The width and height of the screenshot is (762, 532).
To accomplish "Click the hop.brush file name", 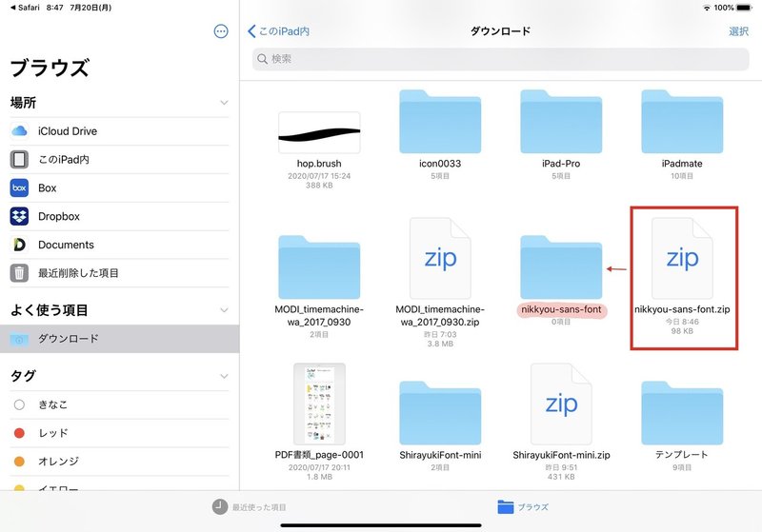I will pyautogui.click(x=319, y=164).
